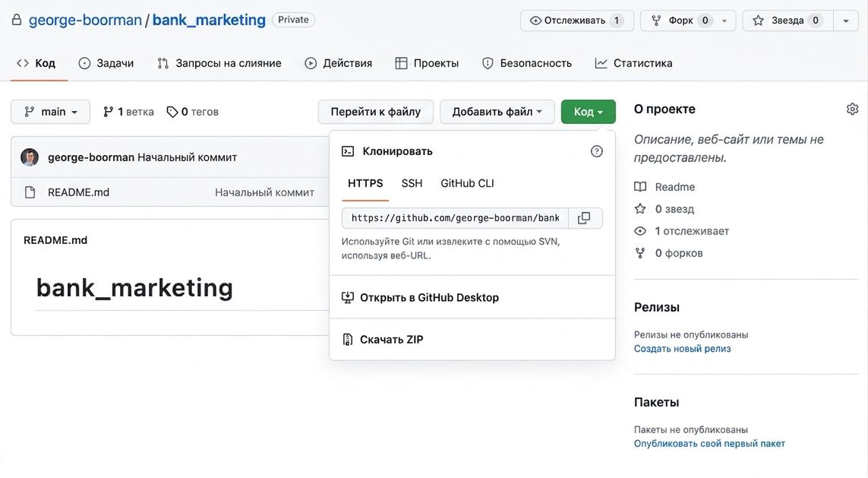Star the repository with Звезда button

coord(788,21)
